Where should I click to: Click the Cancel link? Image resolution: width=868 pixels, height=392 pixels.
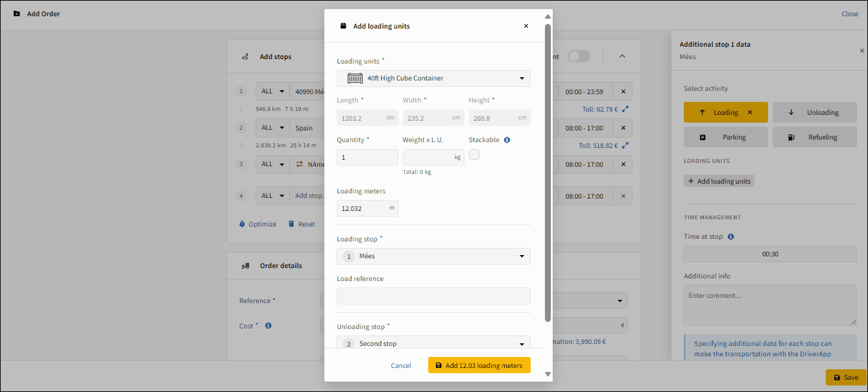click(x=401, y=365)
